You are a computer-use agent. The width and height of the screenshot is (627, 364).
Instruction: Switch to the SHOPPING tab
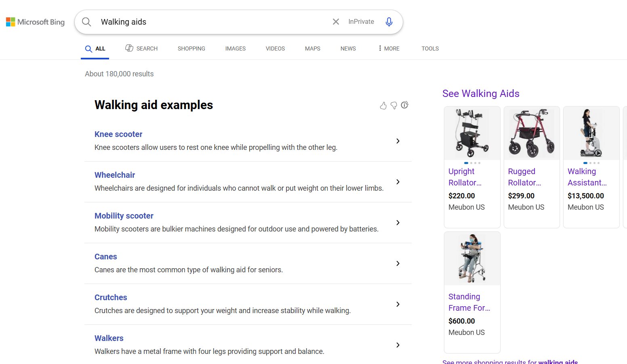pos(191,48)
